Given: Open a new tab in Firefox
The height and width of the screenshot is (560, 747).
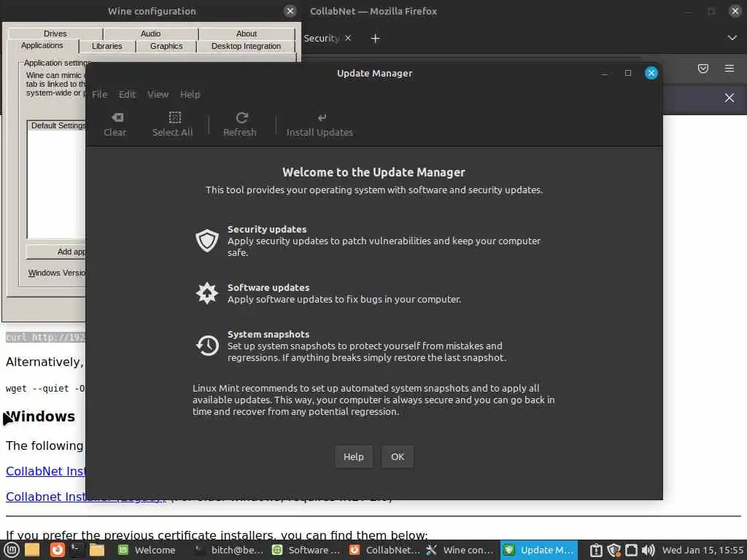Looking at the screenshot, I should pyautogui.click(x=375, y=39).
